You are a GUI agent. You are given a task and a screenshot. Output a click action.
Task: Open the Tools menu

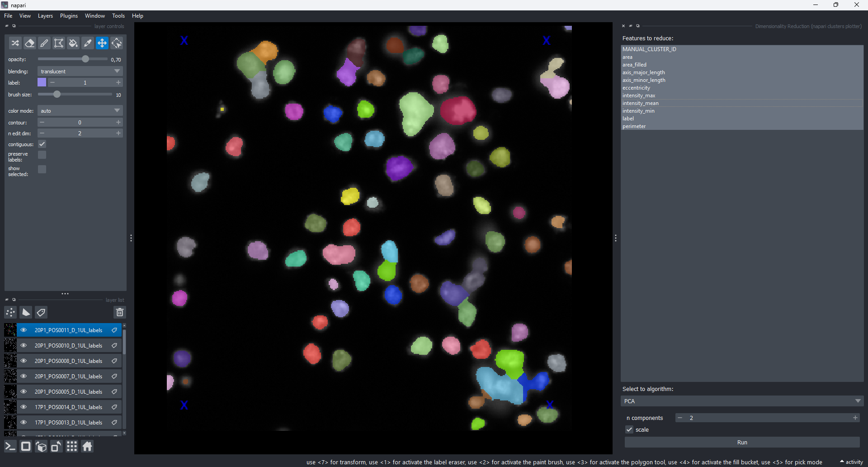pos(118,16)
